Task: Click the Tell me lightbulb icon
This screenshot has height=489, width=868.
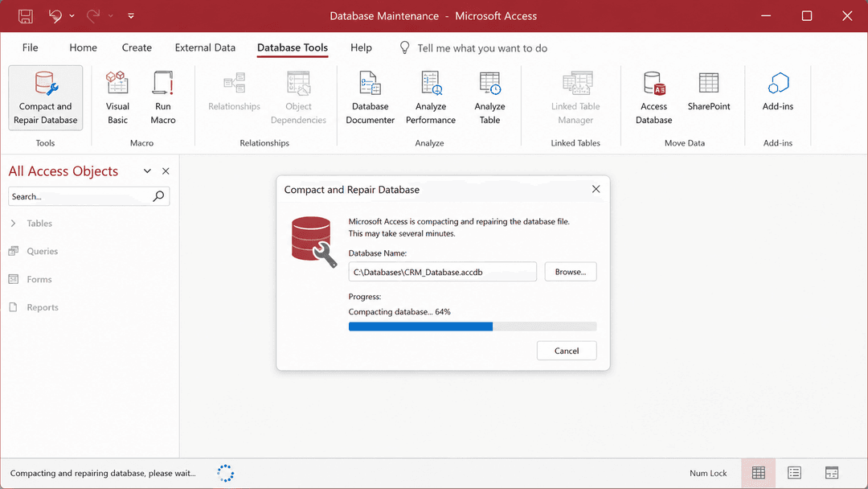Action: click(404, 47)
